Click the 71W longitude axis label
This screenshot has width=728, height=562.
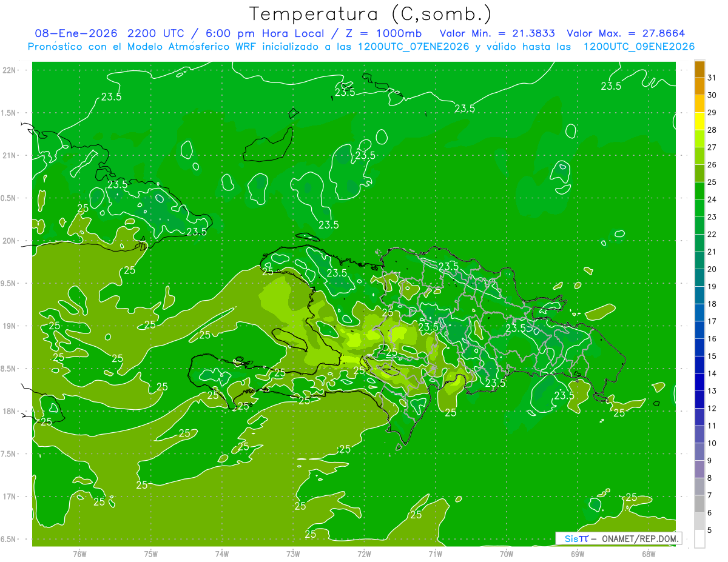435,554
